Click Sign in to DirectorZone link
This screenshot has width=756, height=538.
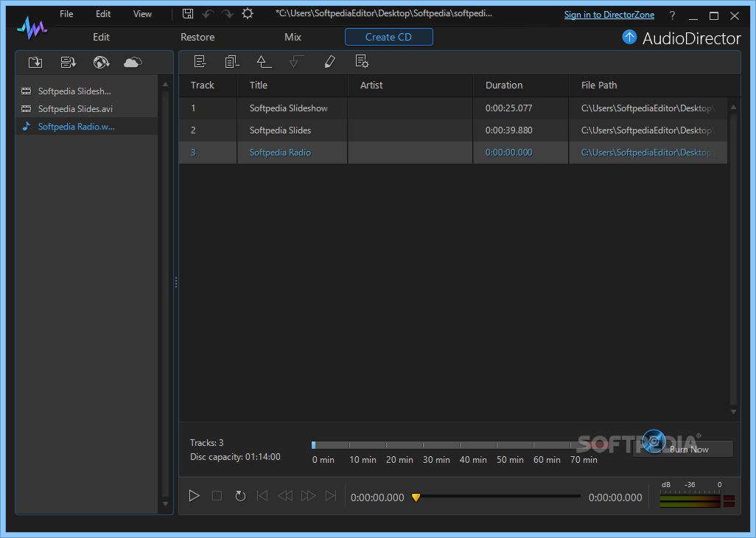pos(609,15)
